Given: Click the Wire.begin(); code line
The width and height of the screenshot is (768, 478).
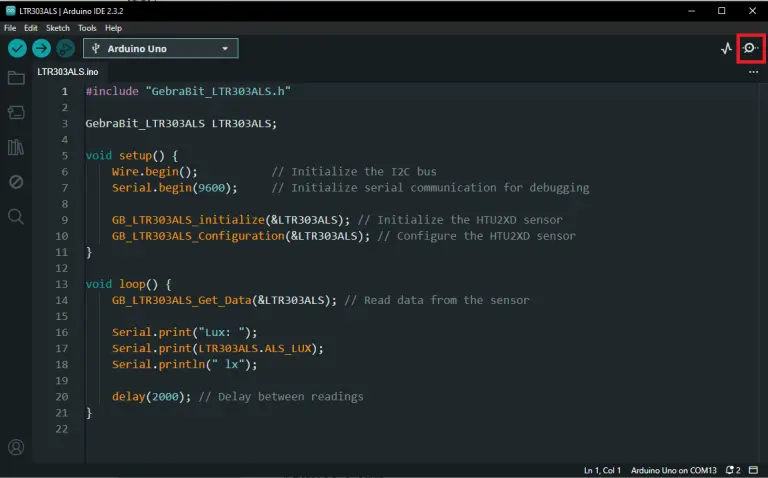Looking at the screenshot, I should 155,171.
